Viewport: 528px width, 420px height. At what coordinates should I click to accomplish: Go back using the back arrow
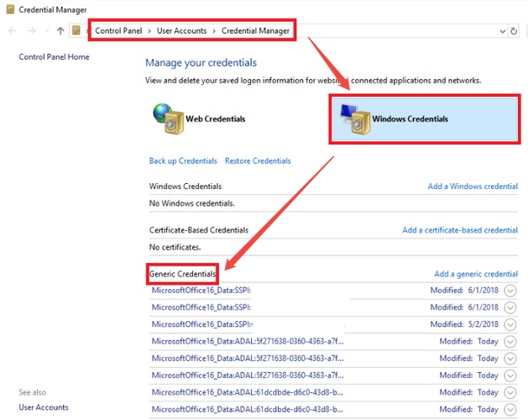13,31
